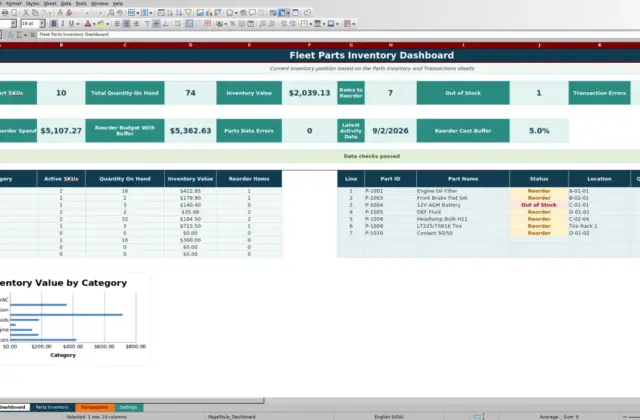Click the Insert Image icon
This screenshot has width=640, height=420.
click(x=200, y=13)
